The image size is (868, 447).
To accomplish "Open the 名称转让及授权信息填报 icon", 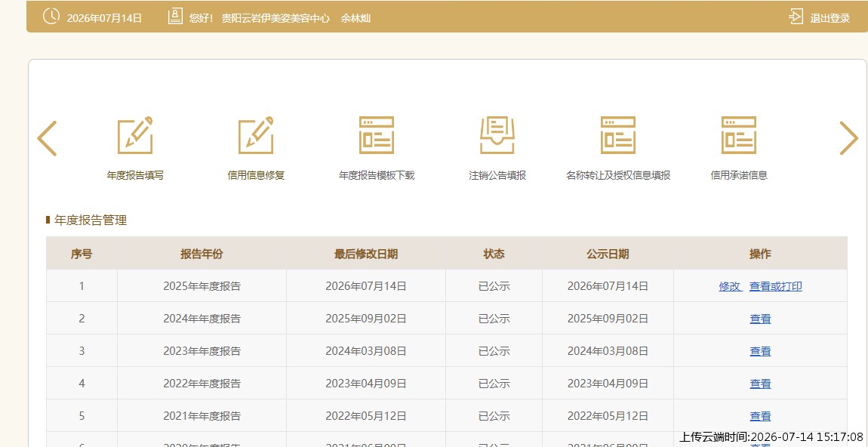I will pyautogui.click(x=617, y=135).
